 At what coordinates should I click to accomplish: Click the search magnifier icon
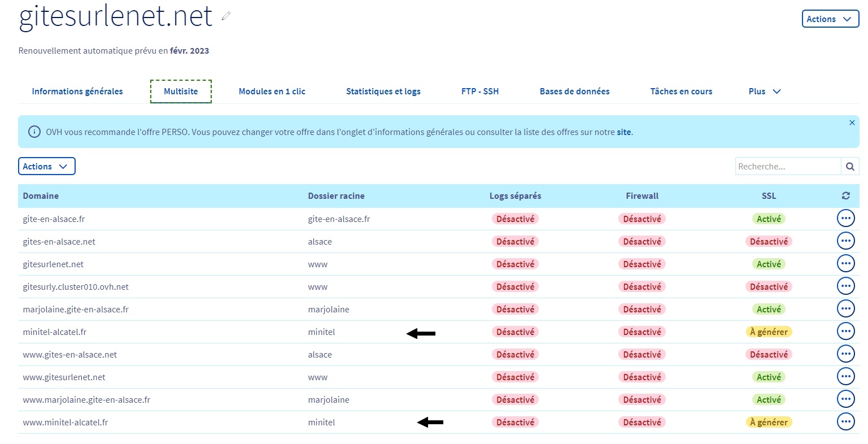(x=850, y=167)
